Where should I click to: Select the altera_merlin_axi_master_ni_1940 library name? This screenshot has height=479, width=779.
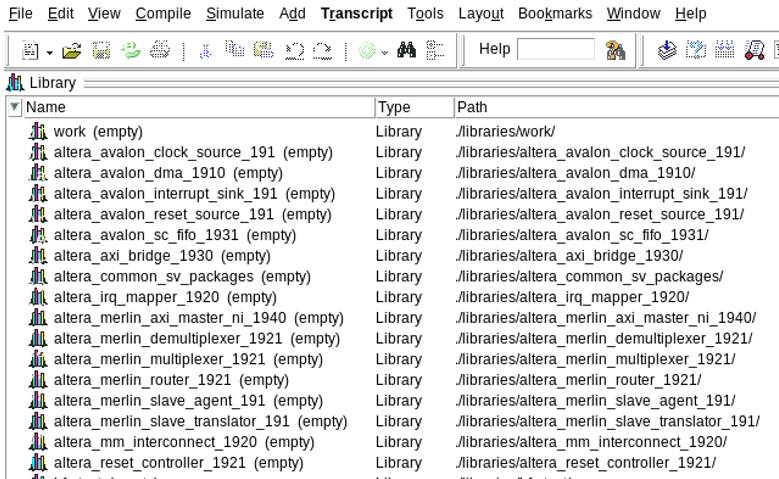point(170,318)
